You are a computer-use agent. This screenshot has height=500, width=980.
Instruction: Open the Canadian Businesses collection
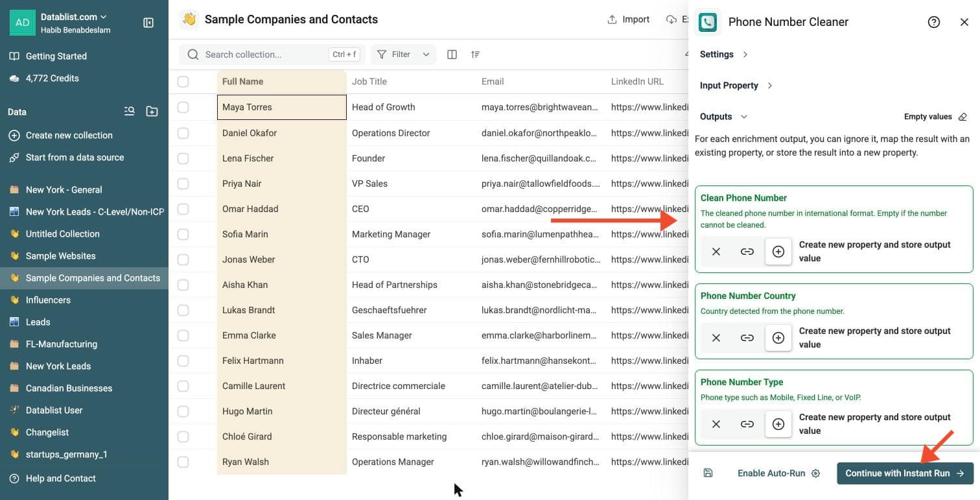(x=84, y=388)
